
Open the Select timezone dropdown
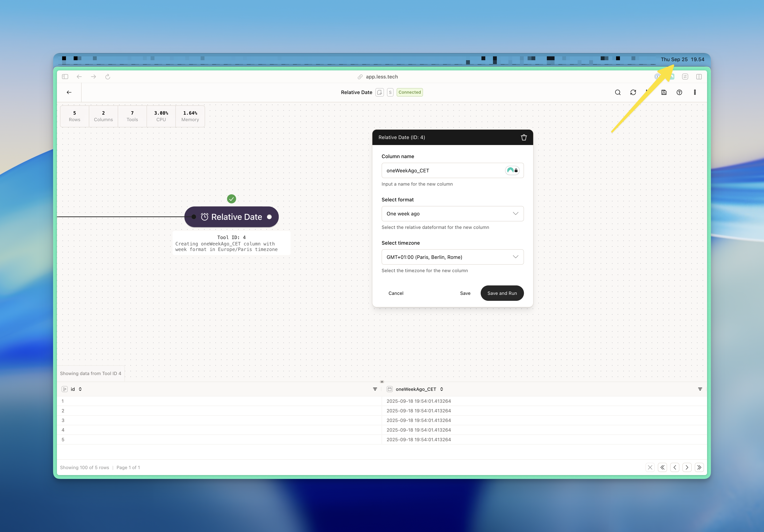pos(452,257)
